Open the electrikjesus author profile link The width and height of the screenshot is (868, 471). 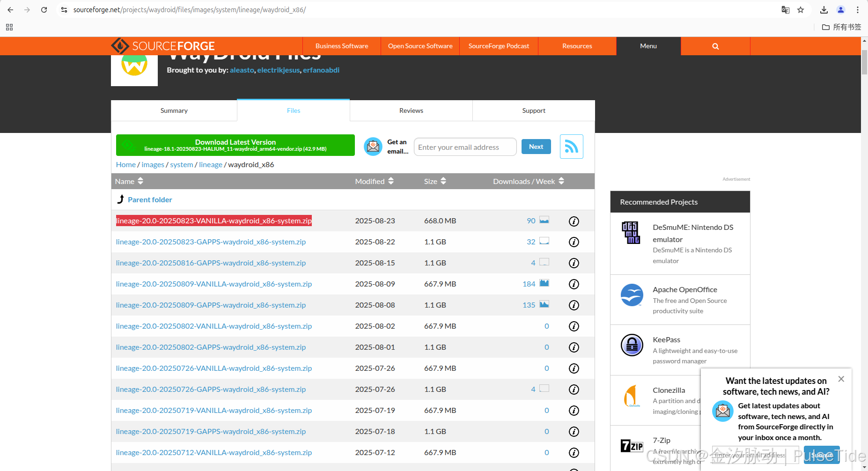(x=279, y=70)
